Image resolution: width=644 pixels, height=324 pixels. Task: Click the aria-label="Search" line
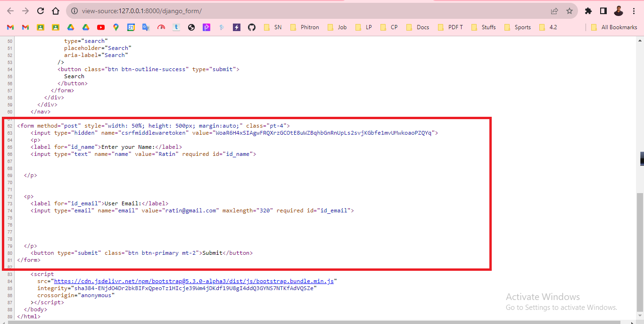[96, 55]
